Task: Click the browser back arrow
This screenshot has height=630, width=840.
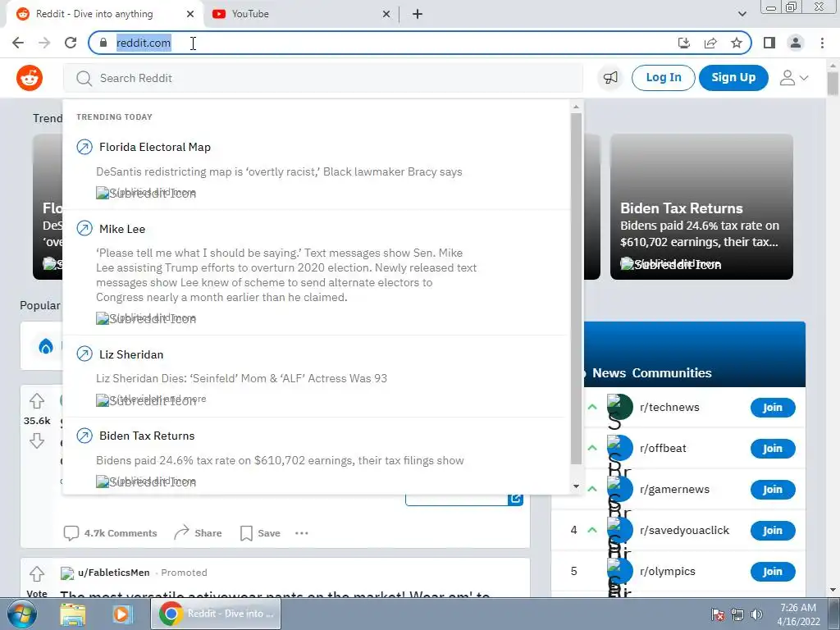Action: click(18, 43)
